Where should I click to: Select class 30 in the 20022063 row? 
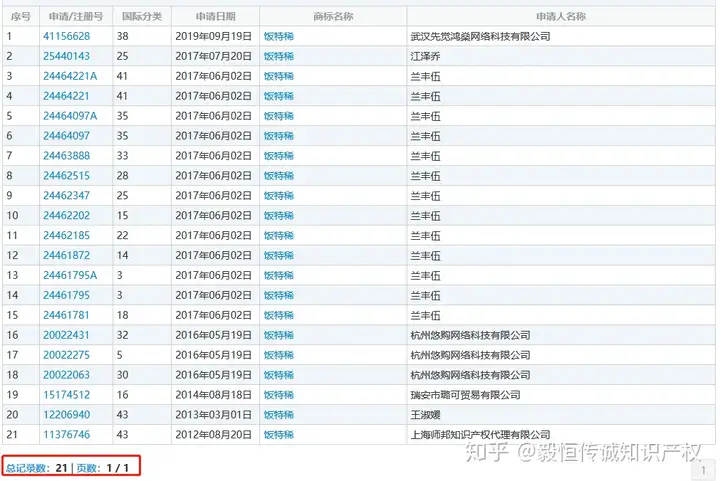tap(122, 375)
